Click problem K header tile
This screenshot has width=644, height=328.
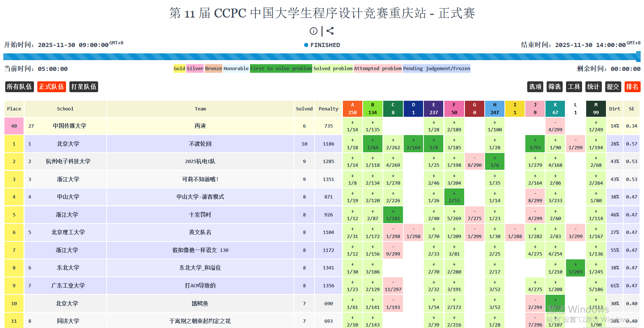point(555,109)
